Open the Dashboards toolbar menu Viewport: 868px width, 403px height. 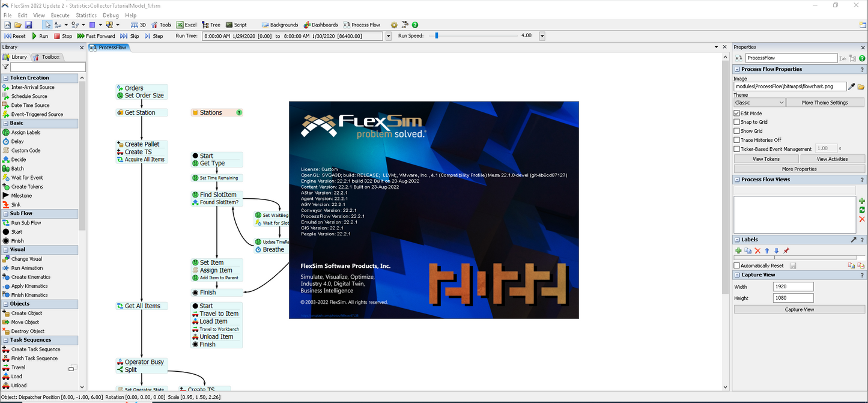[321, 25]
